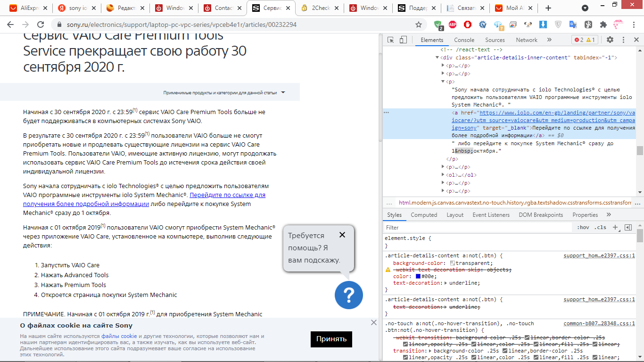The width and height of the screenshot is (644, 362).
Task: Reload the page
Action: coord(41,25)
